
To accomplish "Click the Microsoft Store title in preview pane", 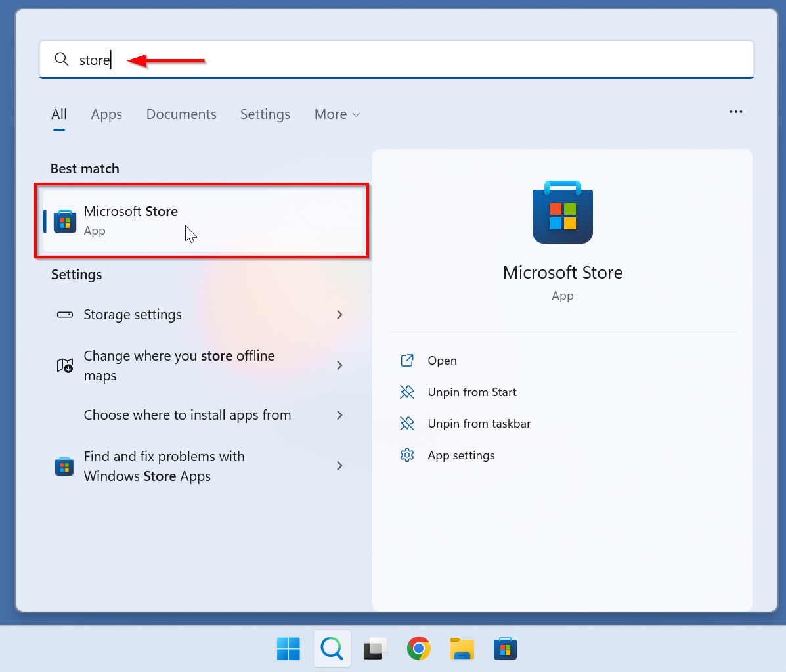I will pos(563,273).
